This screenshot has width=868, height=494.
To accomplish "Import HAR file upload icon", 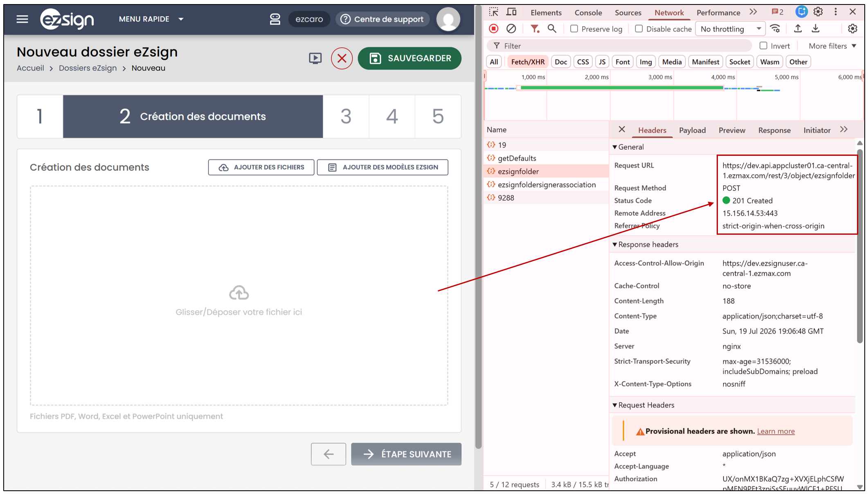I will tap(798, 29).
